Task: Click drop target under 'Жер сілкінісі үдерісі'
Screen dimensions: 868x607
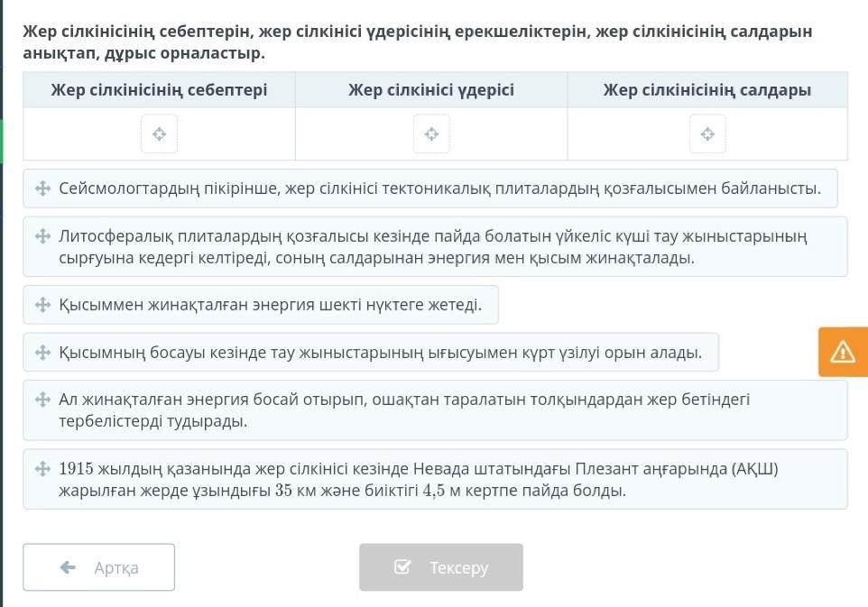Action: click(x=431, y=133)
